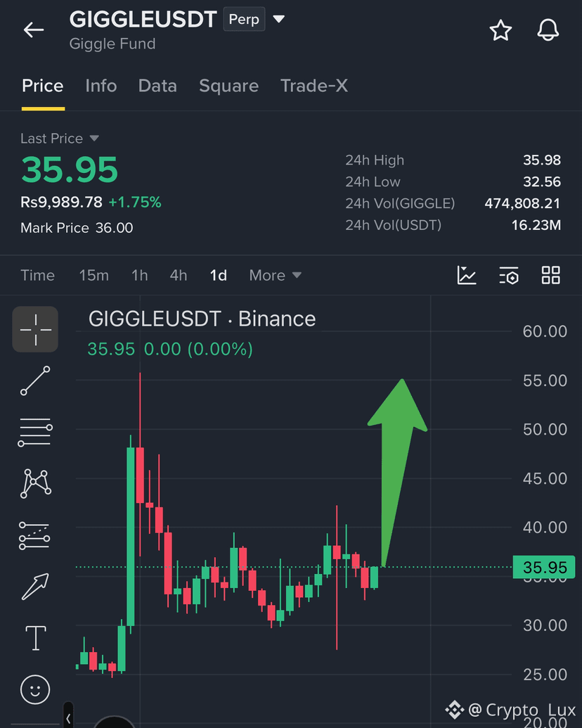Add GIGGLEUSDT to favorites with star icon
The height and width of the screenshot is (728, 582).
pyautogui.click(x=500, y=31)
